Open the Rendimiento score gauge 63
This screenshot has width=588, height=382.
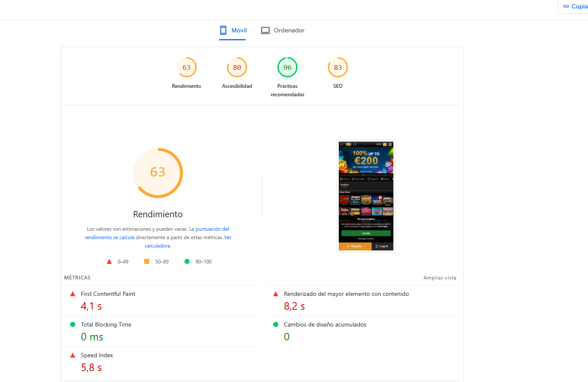pyautogui.click(x=187, y=67)
